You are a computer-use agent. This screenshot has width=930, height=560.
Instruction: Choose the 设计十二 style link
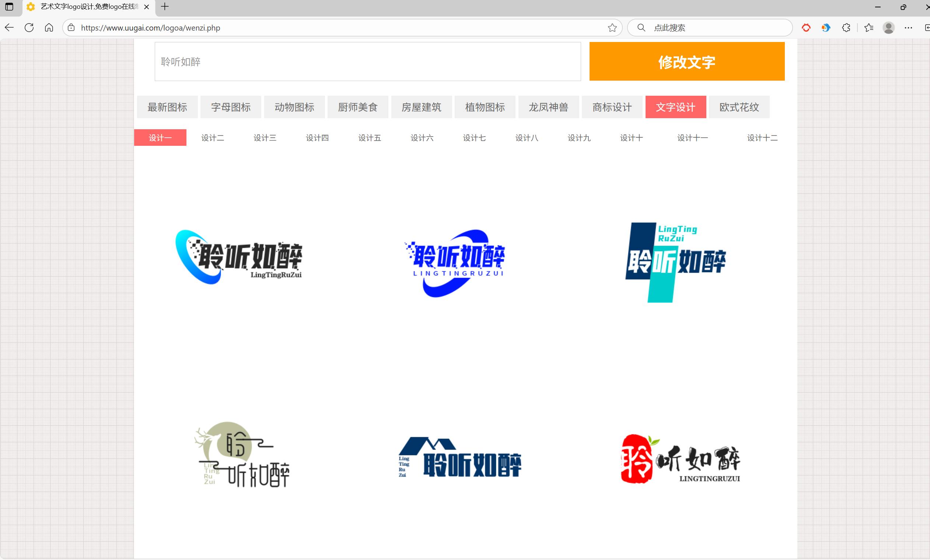click(762, 138)
